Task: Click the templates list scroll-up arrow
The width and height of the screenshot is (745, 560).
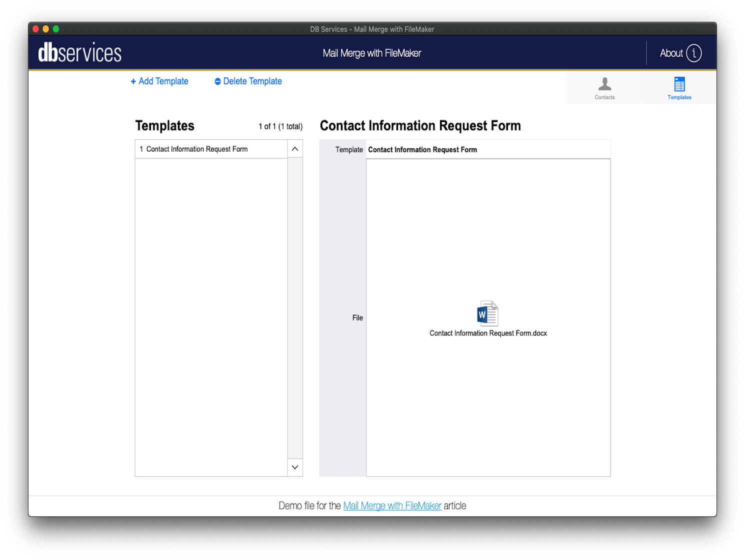Action: point(295,149)
